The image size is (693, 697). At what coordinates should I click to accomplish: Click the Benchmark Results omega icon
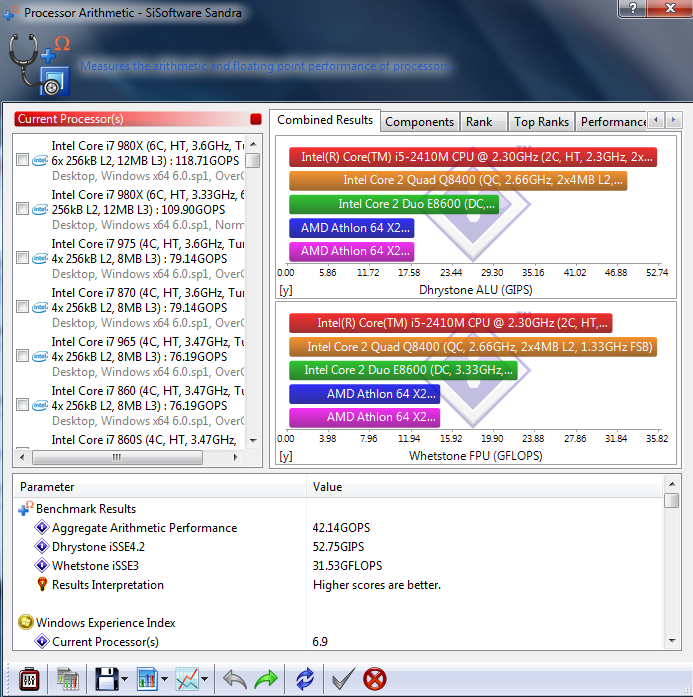coord(26,509)
